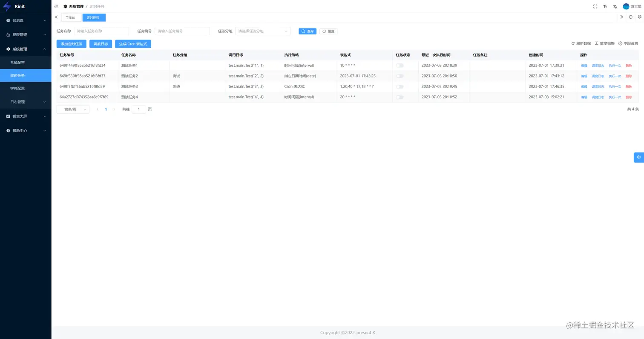Screen dimensions: 644x339
Task: Click cell test.main.Test("2", 2)
Action: [x=246, y=76]
